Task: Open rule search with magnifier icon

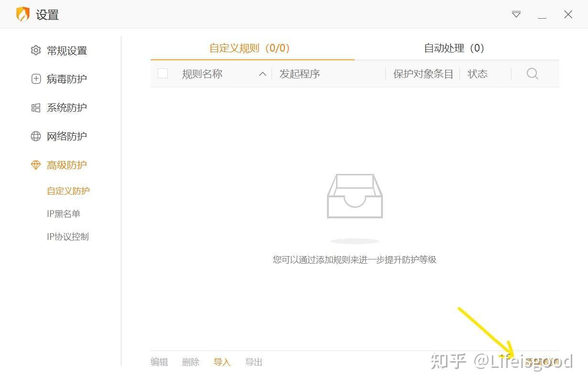Action: (533, 74)
